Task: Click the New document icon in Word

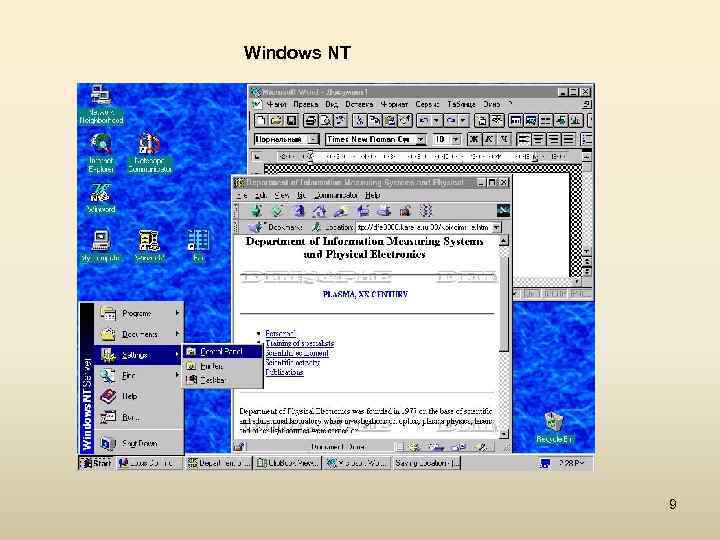Action: (x=261, y=121)
